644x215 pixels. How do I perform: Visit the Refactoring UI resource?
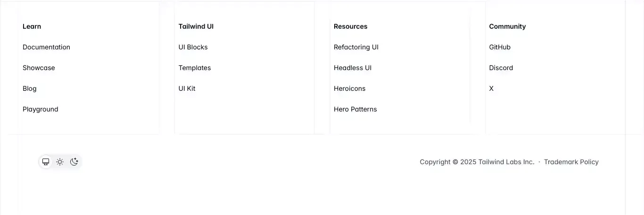[356, 47]
